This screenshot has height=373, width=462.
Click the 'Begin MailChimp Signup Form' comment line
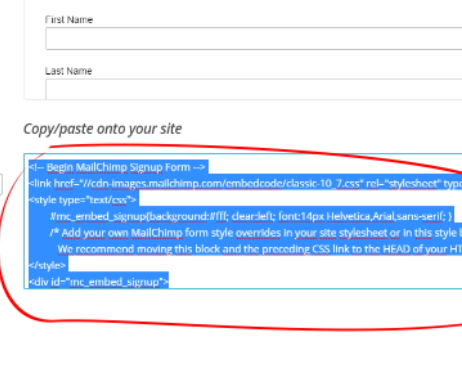[x=118, y=167]
